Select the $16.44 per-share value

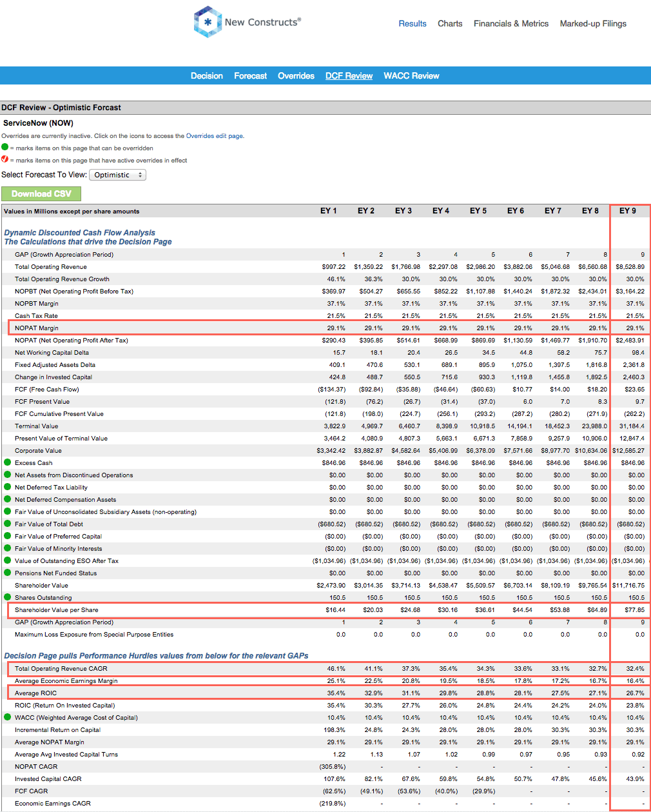336,610
